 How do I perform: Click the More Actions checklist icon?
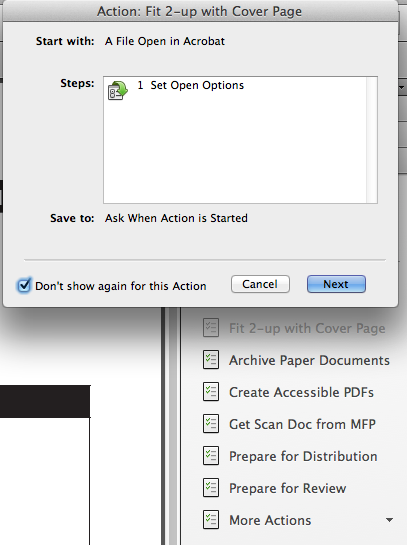[211, 520]
